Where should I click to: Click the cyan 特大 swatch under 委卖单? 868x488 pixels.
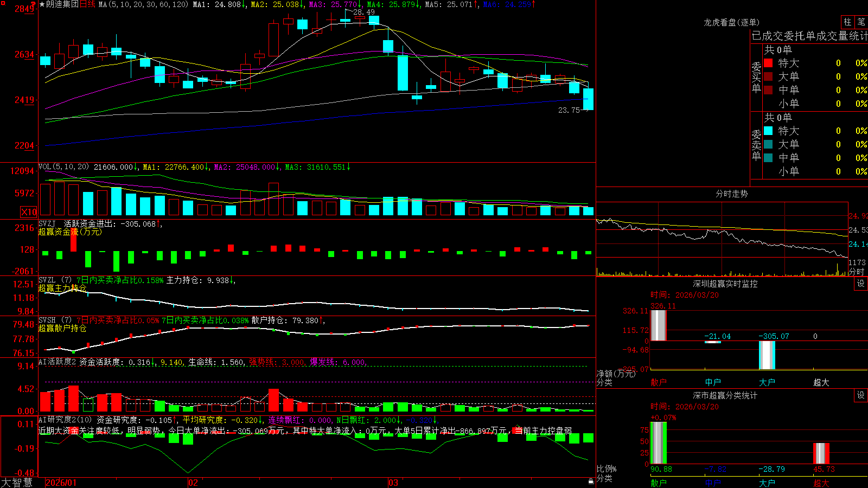pos(768,131)
